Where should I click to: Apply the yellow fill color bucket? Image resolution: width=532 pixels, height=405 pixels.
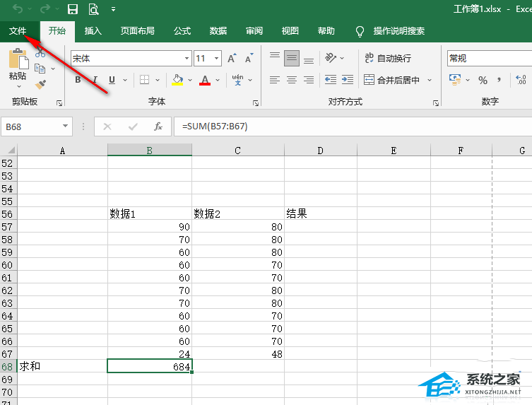tap(177, 80)
